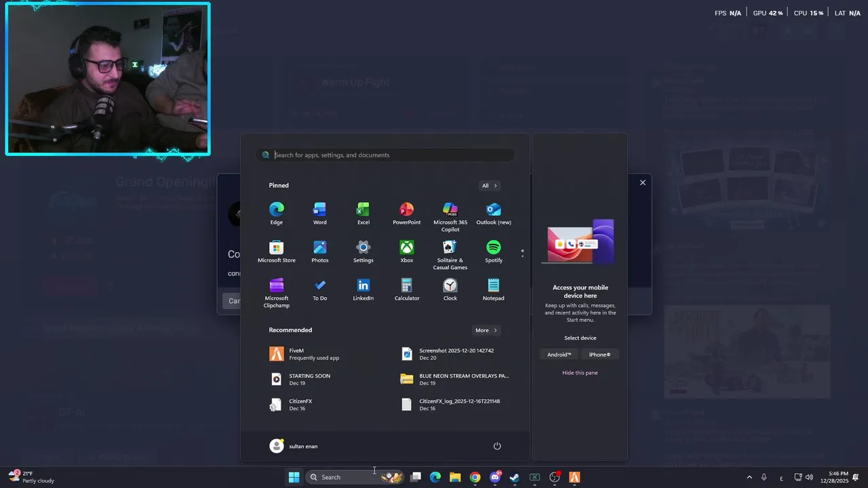Select Android as mobile device
The image size is (868, 488).
pyautogui.click(x=559, y=354)
